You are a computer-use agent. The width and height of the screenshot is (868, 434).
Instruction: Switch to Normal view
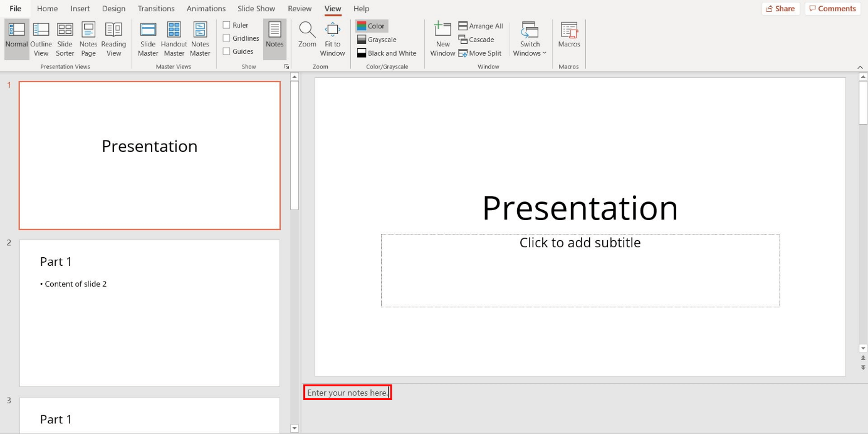16,38
